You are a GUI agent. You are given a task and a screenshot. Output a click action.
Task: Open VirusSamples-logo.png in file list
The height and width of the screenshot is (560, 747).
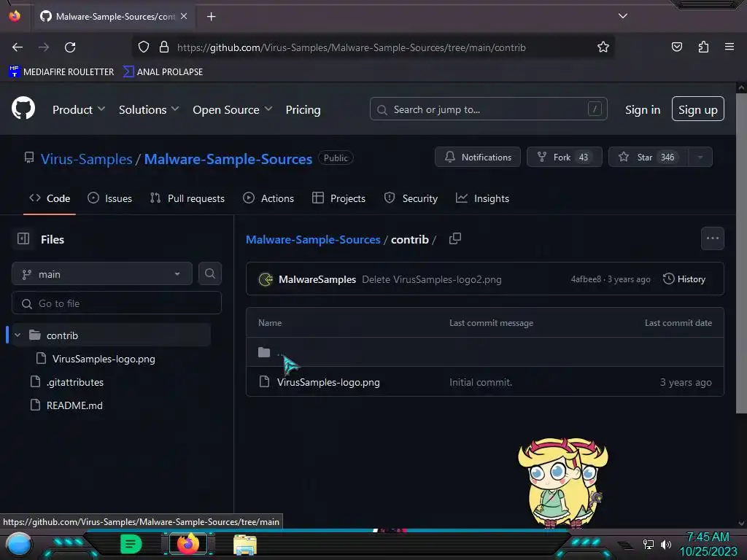pyautogui.click(x=328, y=382)
